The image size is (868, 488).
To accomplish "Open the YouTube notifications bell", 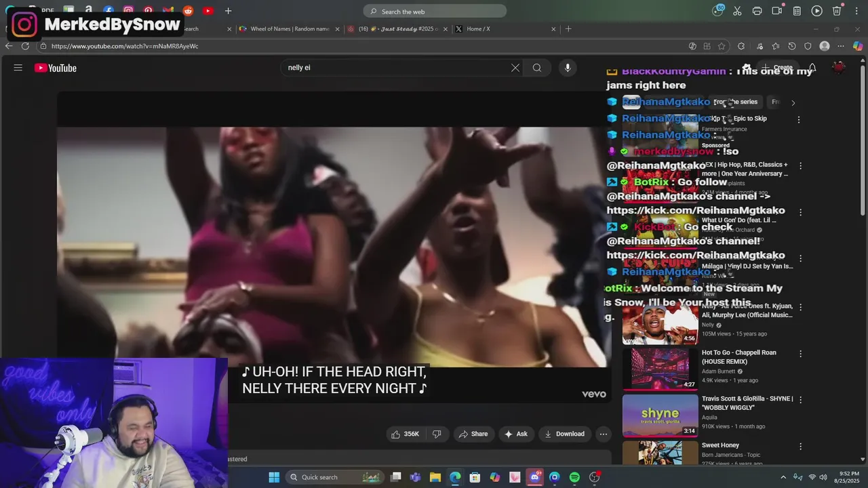I will (812, 68).
